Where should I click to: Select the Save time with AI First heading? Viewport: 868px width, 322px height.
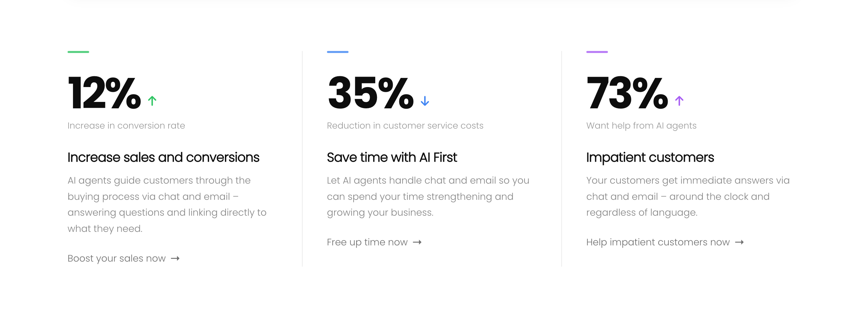tap(392, 158)
